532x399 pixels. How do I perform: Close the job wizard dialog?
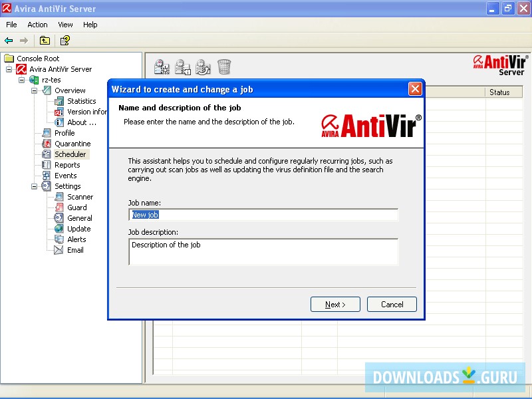click(x=415, y=89)
